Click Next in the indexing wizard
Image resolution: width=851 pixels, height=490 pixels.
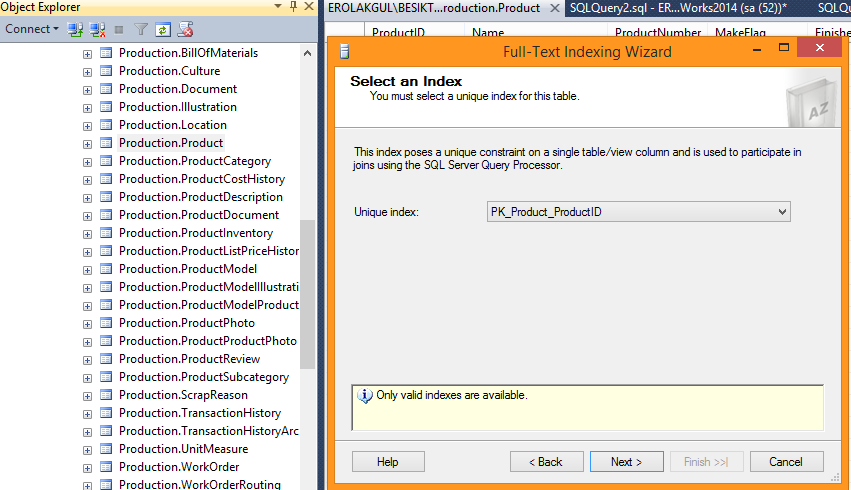click(x=626, y=462)
